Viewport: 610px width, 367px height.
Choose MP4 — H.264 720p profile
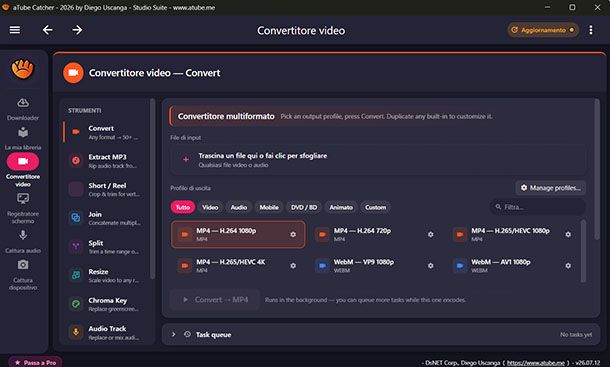pos(375,234)
